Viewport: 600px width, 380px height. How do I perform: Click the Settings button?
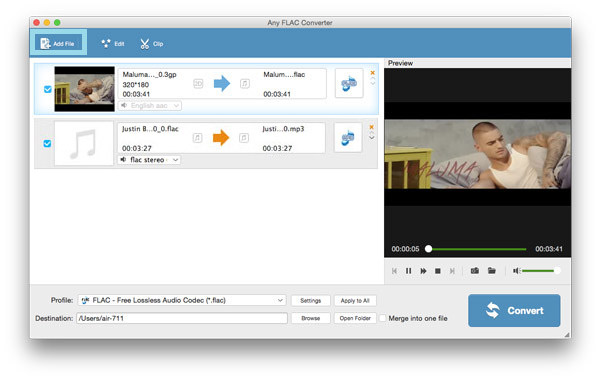click(310, 300)
